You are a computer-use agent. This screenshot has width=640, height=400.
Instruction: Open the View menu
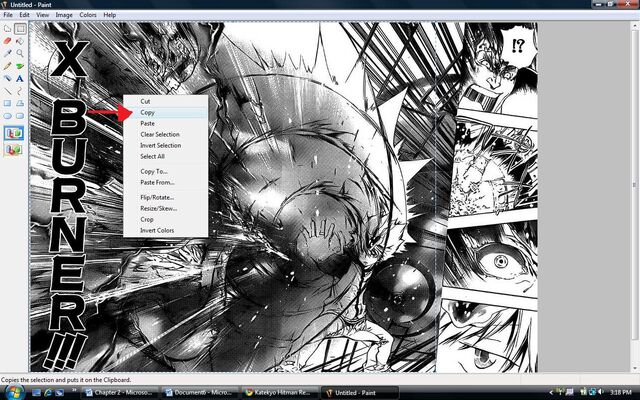click(x=42, y=15)
